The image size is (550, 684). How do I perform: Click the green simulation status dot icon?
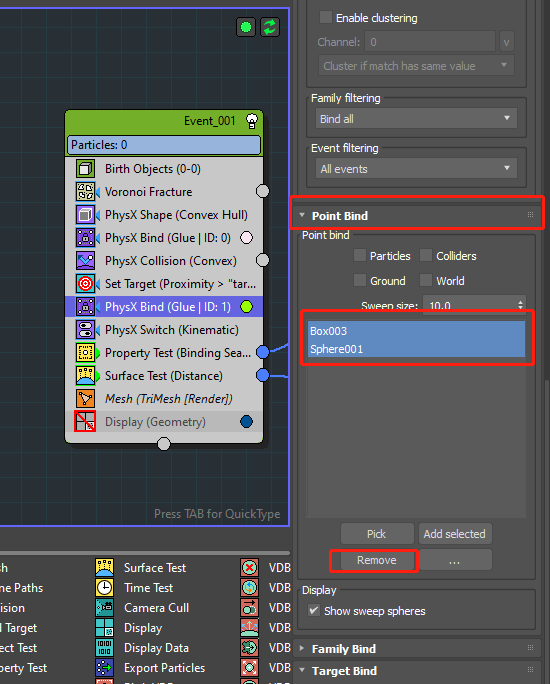tap(246, 27)
